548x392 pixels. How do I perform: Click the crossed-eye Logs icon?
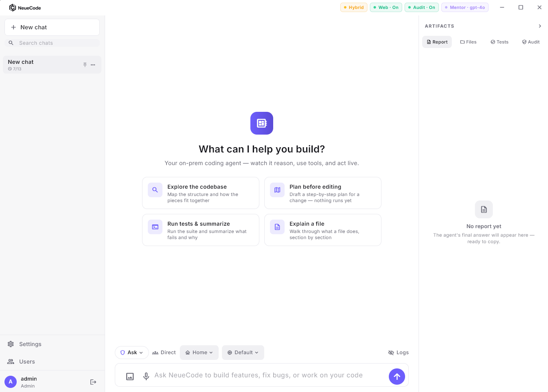point(391,353)
